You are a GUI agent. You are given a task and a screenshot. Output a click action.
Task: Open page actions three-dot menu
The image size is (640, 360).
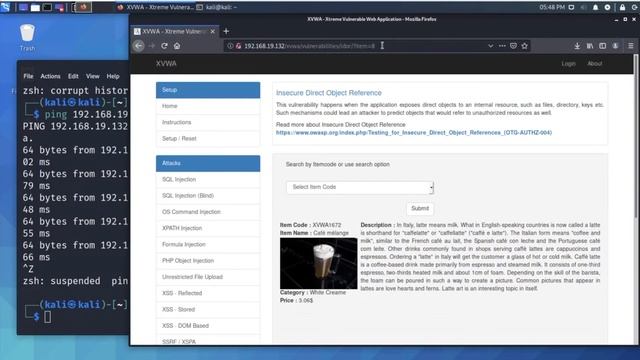(502, 46)
